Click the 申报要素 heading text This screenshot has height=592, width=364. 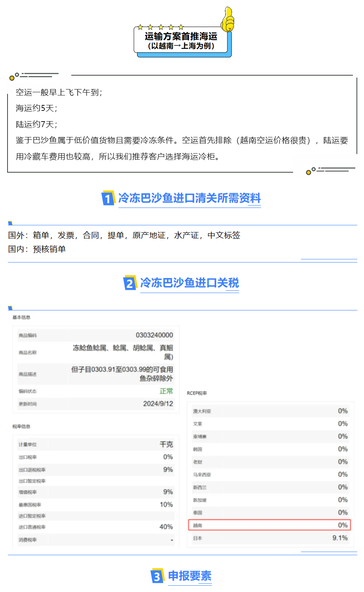pos(190,577)
